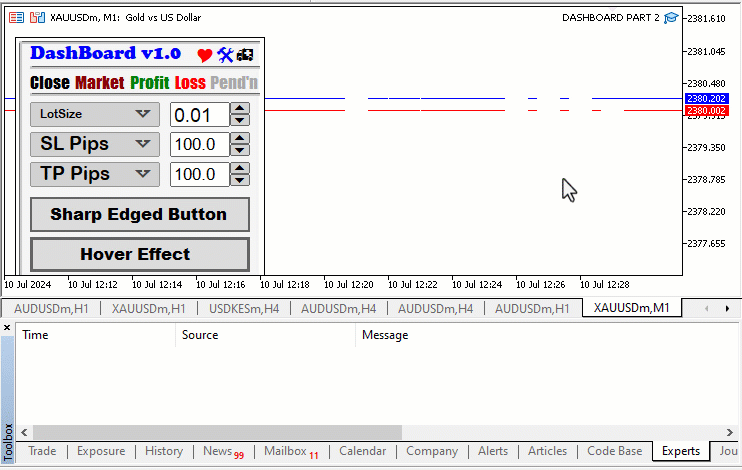
Task: Show previous chart tabs with left arrow
Action: tap(706, 309)
